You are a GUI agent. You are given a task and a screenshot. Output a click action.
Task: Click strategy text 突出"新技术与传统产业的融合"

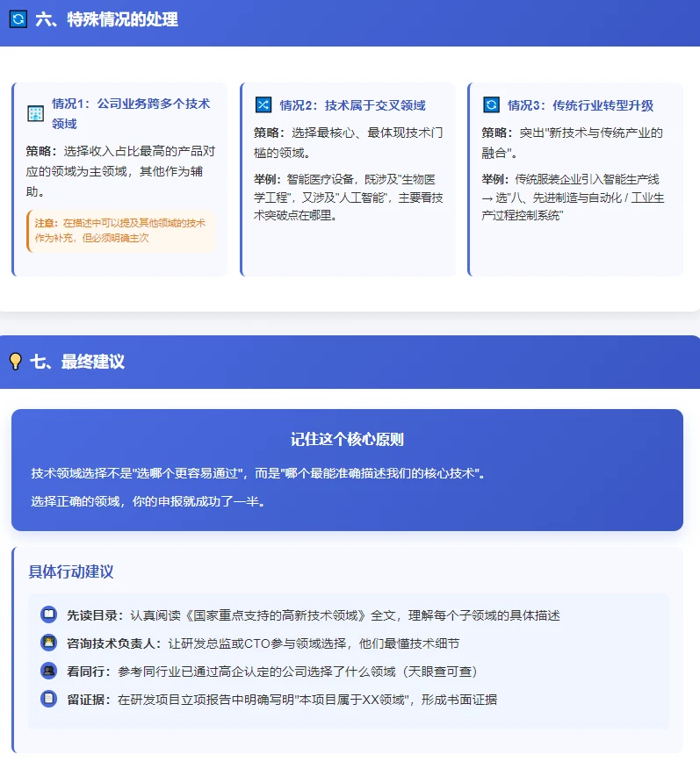[573, 142]
